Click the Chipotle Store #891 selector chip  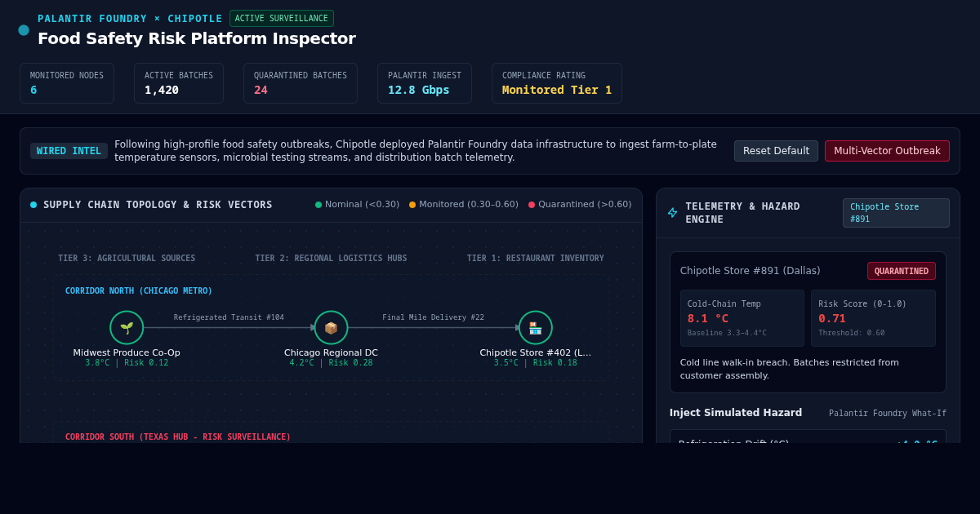click(x=896, y=213)
